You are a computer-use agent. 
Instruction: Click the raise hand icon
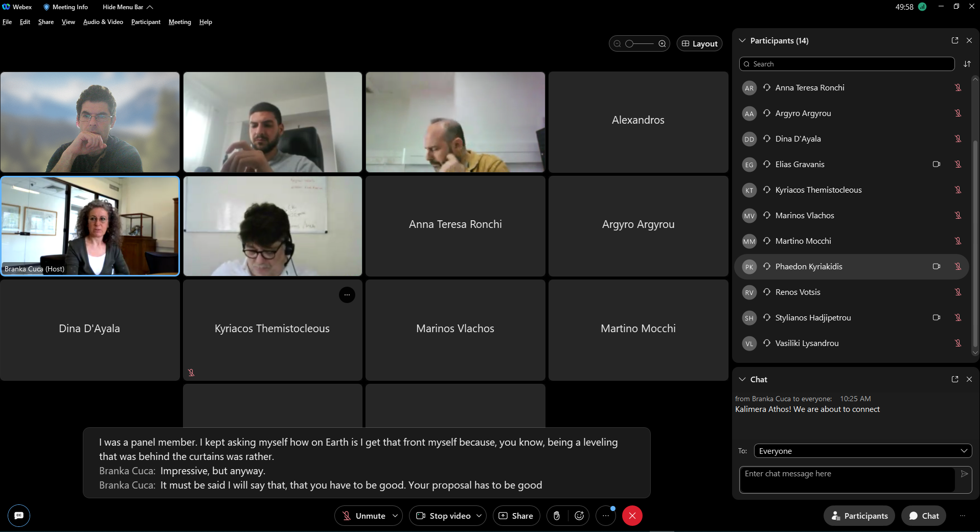point(556,516)
